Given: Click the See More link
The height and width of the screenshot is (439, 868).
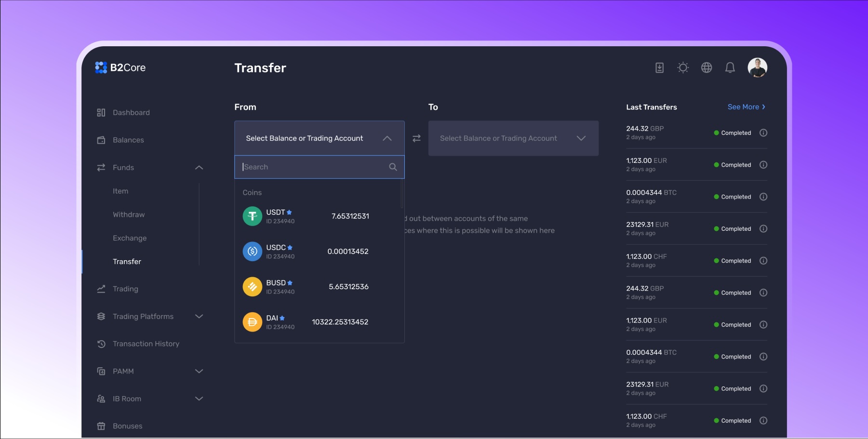Looking at the screenshot, I should tap(746, 107).
